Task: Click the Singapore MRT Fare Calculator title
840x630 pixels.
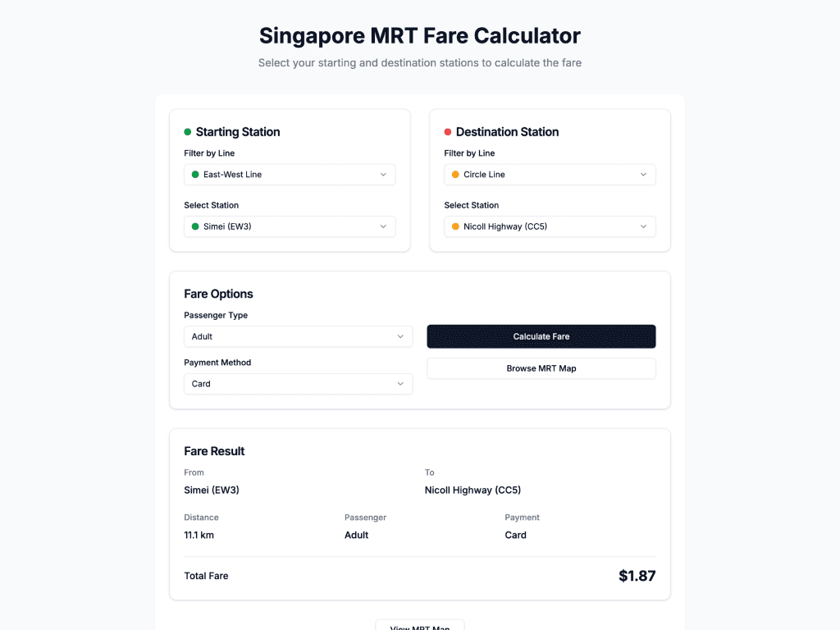Action: pos(420,36)
